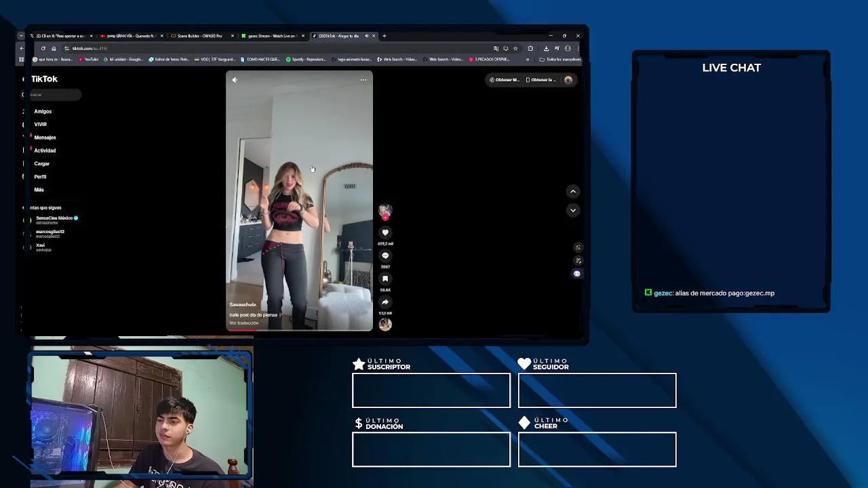Open the spinning sound disc thumbnail
868x488 pixels.
point(385,324)
